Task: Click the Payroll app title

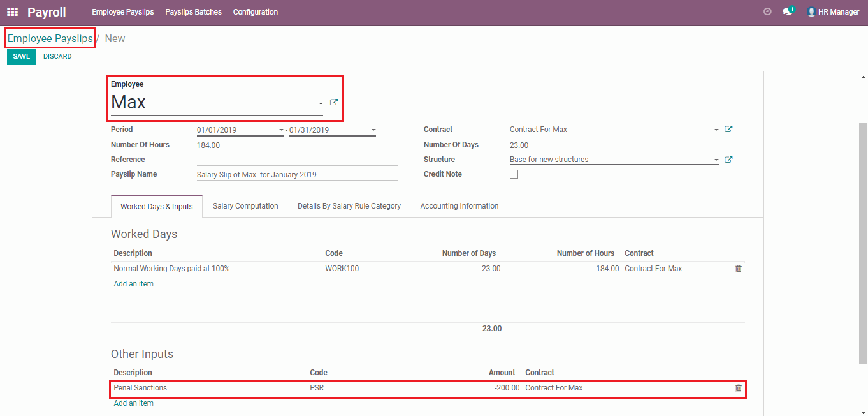Action: click(47, 12)
